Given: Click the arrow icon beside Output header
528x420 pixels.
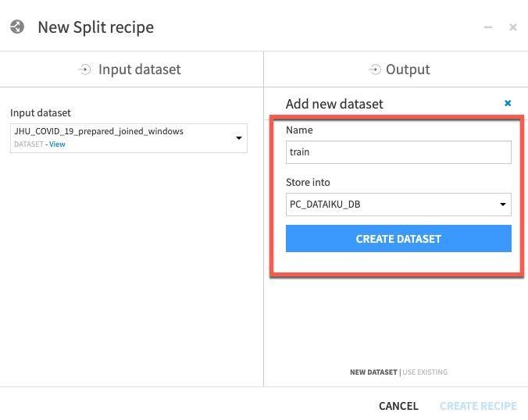Looking at the screenshot, I should coord(374,69).
